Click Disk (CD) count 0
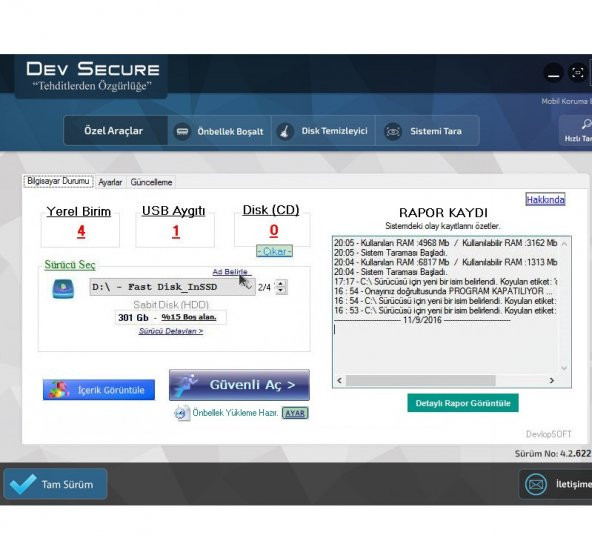The width and height of the screenshot is (592, 544). [274, 230]
